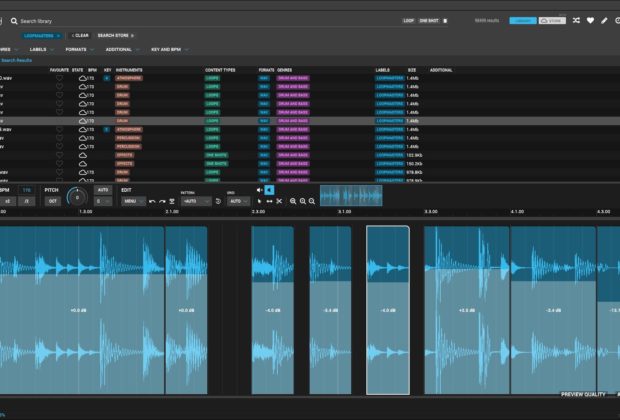Click the pitch rotary knob
The height and width of the screenshot is (420, 620).
coord(77,197)
